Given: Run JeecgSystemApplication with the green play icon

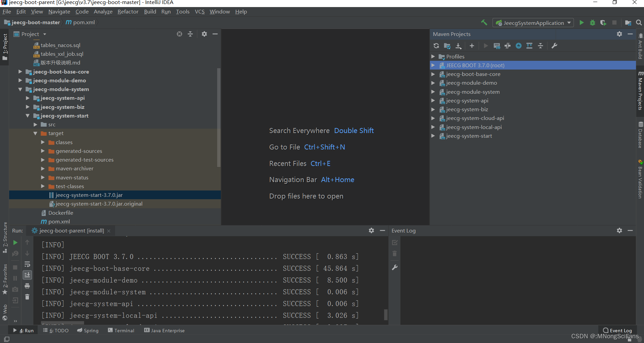Looking at the screenshot, I should 581,23.
